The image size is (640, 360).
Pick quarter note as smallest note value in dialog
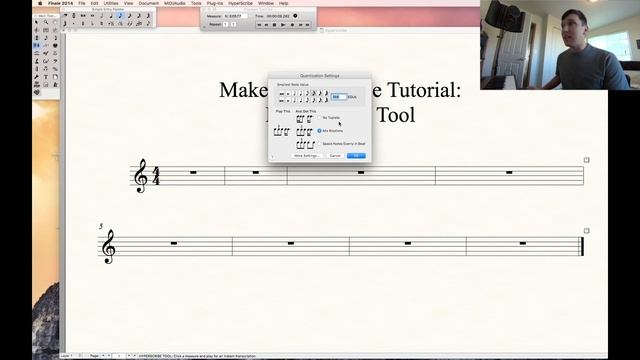(x=301, y=93)
